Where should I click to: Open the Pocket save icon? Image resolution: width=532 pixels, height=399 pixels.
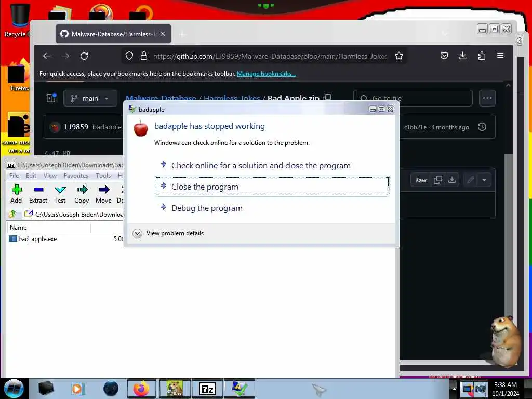(x=444, y=56)
